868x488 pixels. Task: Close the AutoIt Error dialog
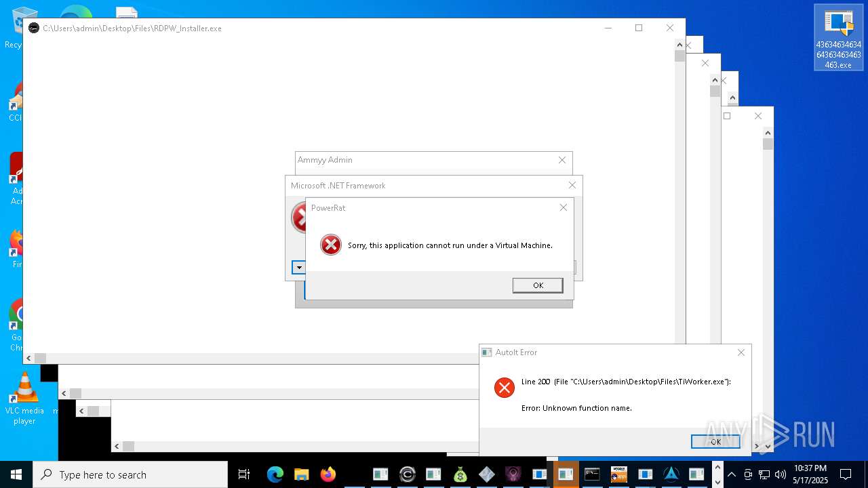click(741, 352)
